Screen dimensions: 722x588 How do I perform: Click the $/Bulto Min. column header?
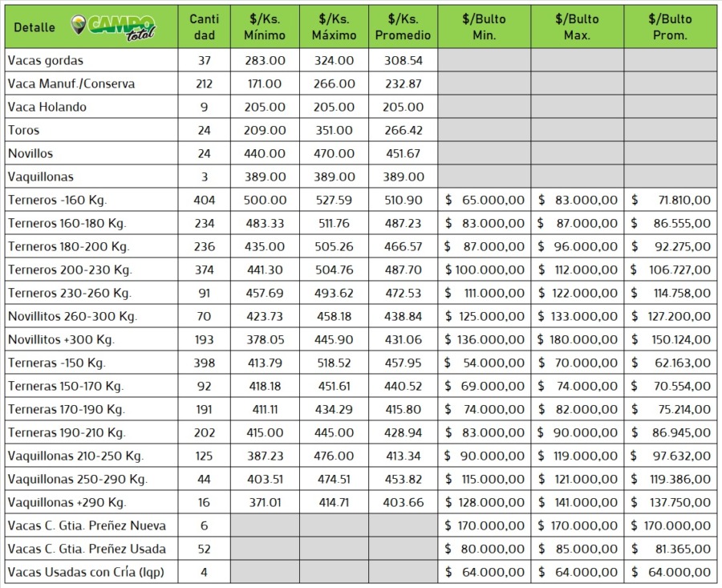[484, 27]
